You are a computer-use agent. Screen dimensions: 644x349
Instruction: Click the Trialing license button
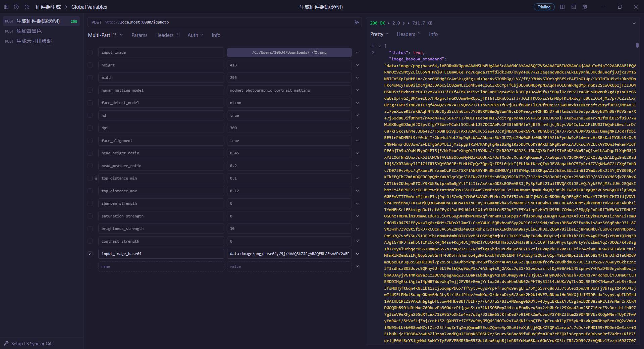[544, 7]
